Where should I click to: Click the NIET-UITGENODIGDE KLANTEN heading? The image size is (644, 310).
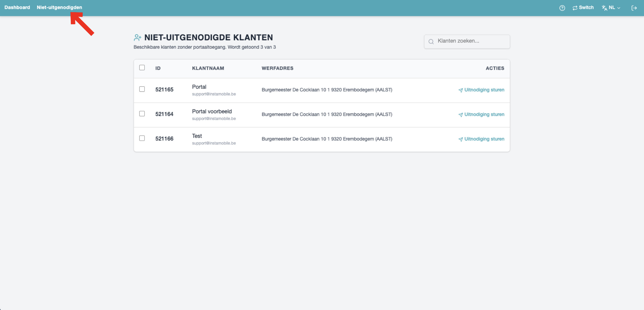209,38
